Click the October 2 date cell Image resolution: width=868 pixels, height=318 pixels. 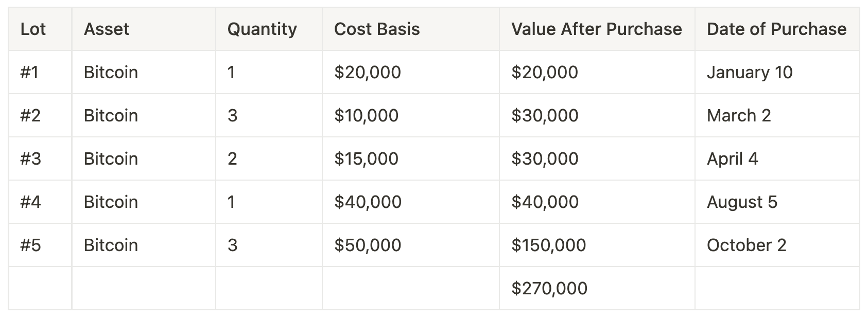747,245
